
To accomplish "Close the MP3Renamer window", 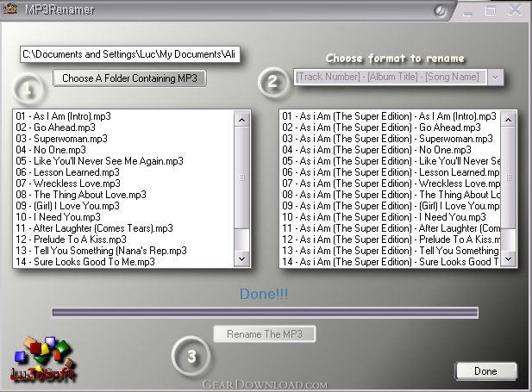I will [x=515, y=10].
